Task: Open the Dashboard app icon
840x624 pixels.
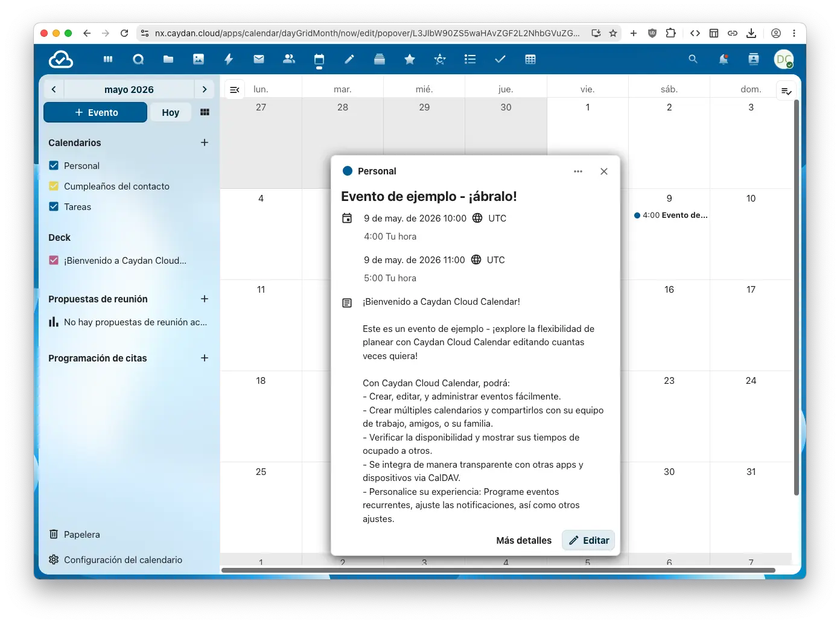Action: tap(108, 59)
